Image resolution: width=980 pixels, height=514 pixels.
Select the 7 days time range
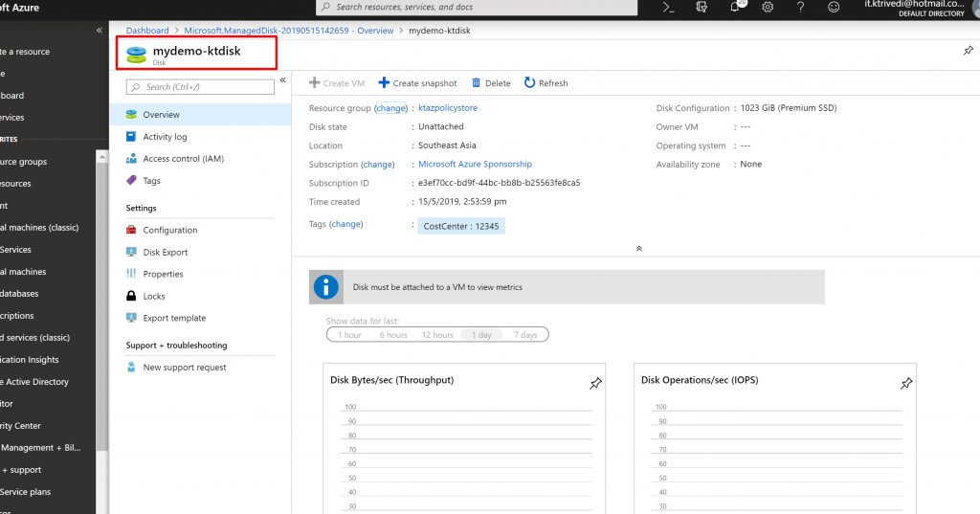coord(524,335)
